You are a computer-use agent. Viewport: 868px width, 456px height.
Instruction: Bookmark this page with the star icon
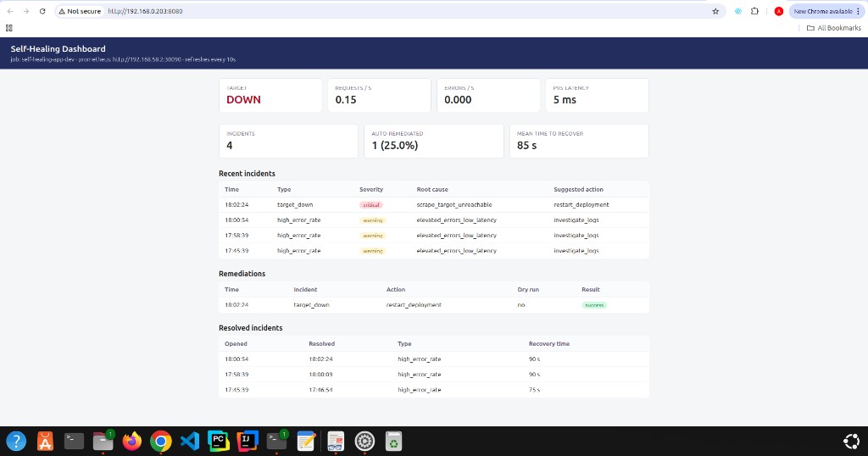tap(715, 11)
